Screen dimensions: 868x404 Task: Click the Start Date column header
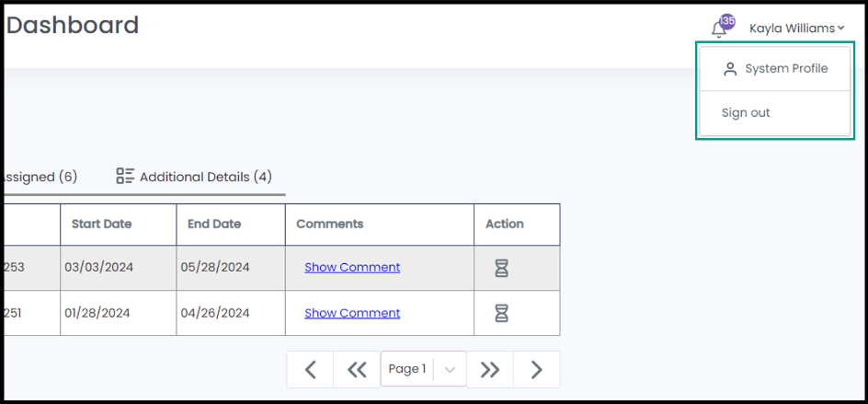point(101,224)
